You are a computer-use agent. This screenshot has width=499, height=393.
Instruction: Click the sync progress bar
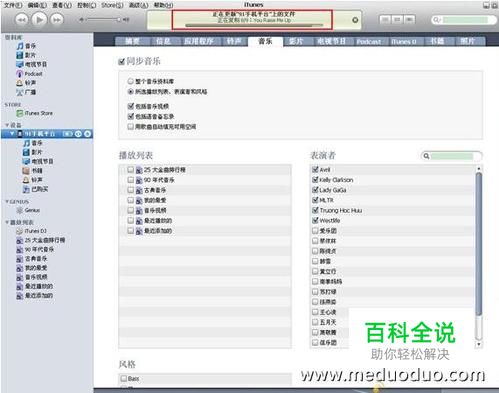pyautogui.click(x=254, y=25)
